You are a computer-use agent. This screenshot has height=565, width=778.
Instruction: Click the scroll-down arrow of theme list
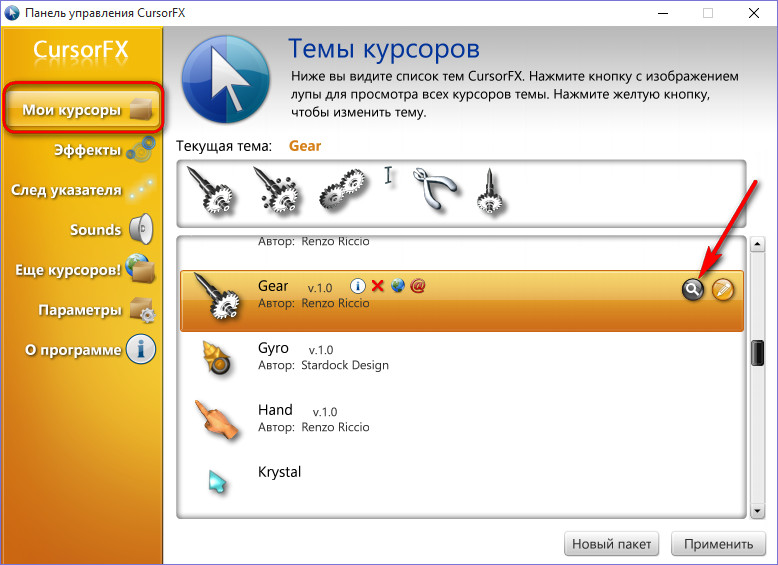pyautogui.click(x=757, y=510)
